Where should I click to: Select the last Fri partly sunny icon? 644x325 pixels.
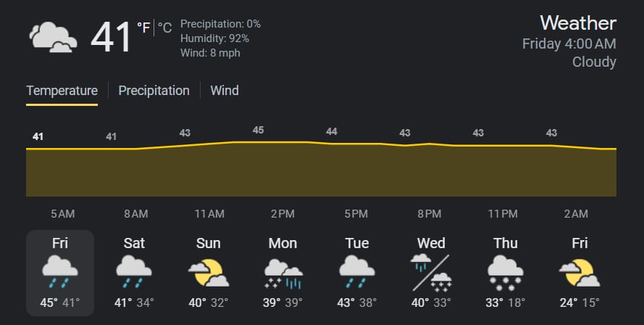coord(580,272)
